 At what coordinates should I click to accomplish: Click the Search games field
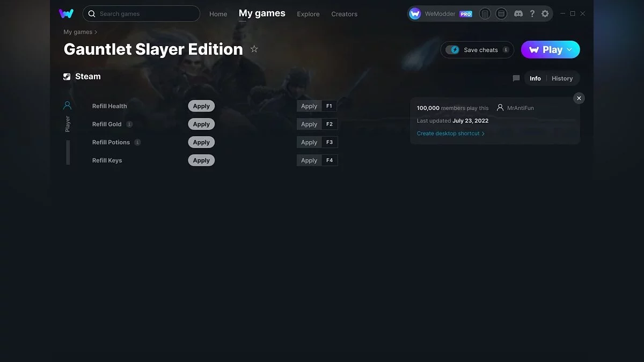pos(141,13)
